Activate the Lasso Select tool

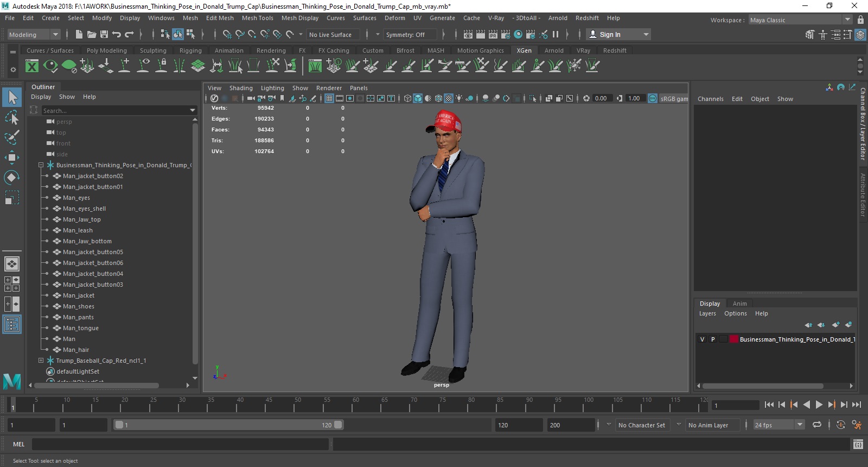tap(12, 117)
